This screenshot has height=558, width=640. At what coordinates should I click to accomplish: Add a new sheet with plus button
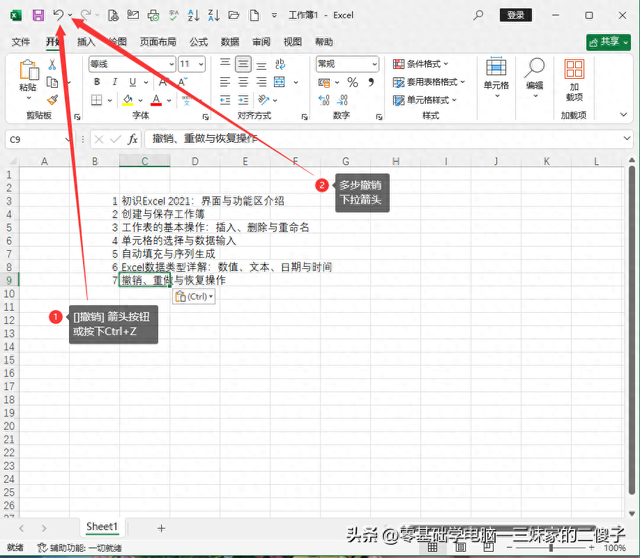pos(161,528)
